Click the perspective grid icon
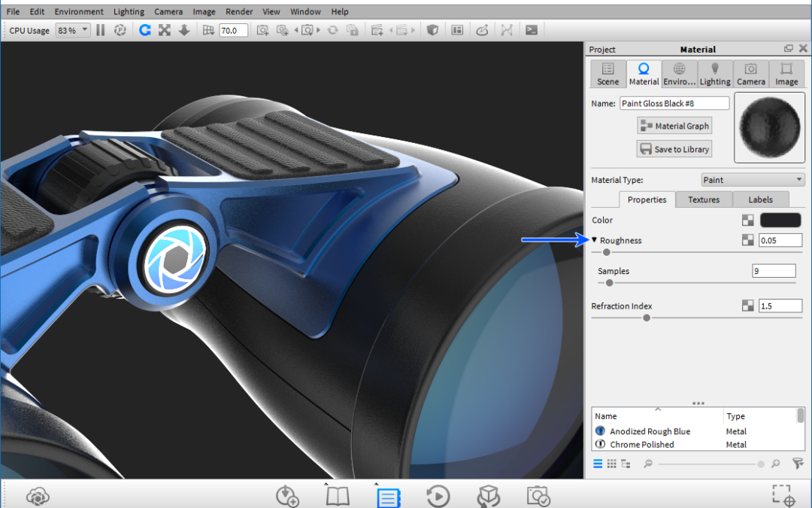This screenshot has height=508, width=812. (208, 30)
